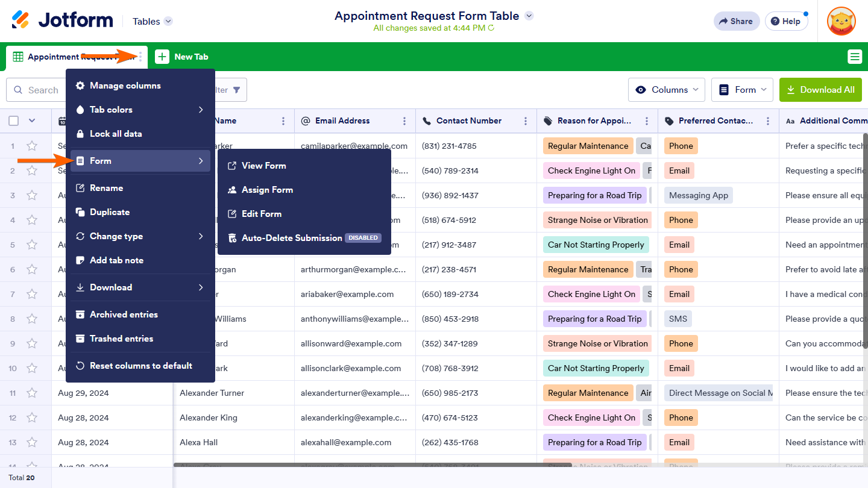
Task: Select Edit Form from submenu
Action: coord(261,214)
